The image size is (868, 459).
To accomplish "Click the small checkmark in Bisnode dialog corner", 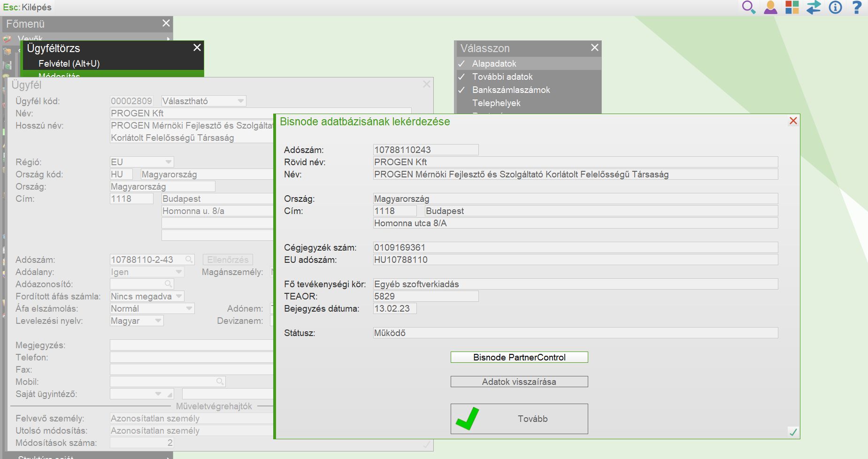I will click(793, 432).
